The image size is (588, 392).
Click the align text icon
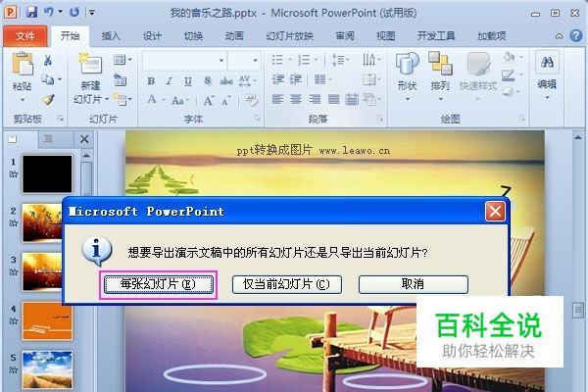point(371,79)
